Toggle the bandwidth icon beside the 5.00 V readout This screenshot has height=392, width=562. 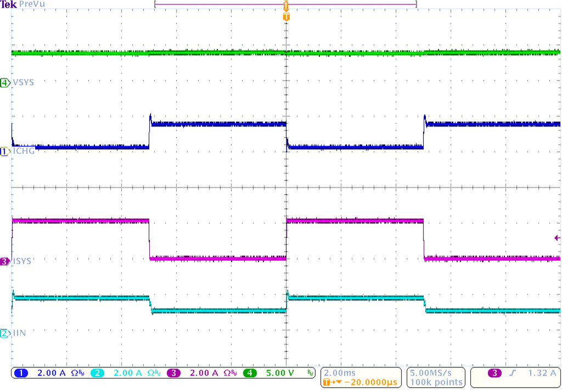pyautogui.click(x=310, y=372)
